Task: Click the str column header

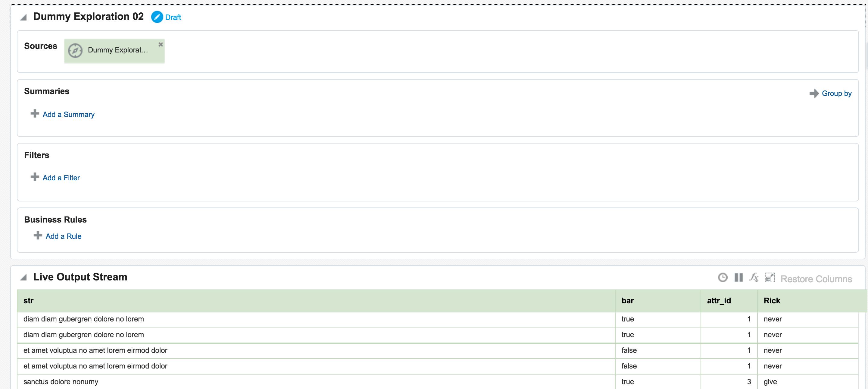Action: (x=29, y=301)
